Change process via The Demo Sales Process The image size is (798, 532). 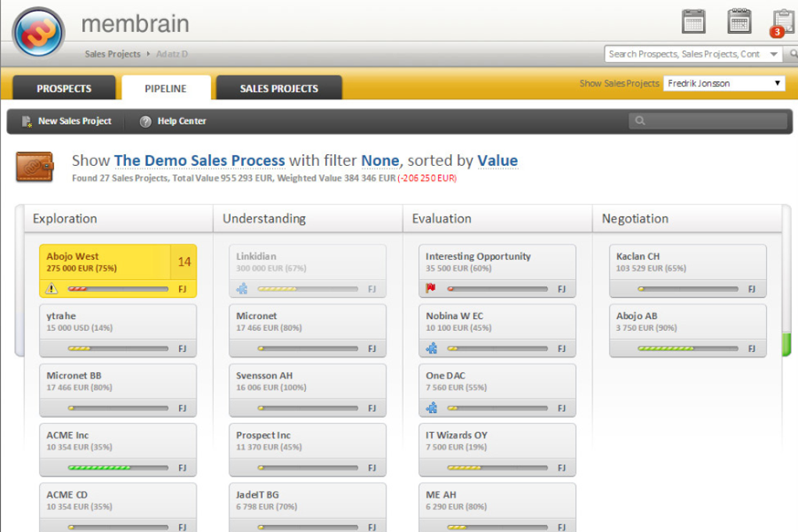pos(199,160)
